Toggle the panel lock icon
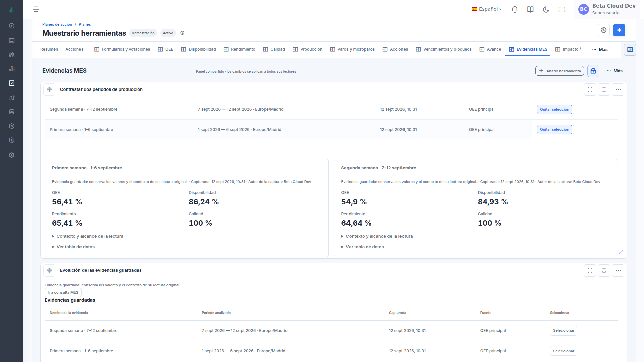 [x=593, y=71]
